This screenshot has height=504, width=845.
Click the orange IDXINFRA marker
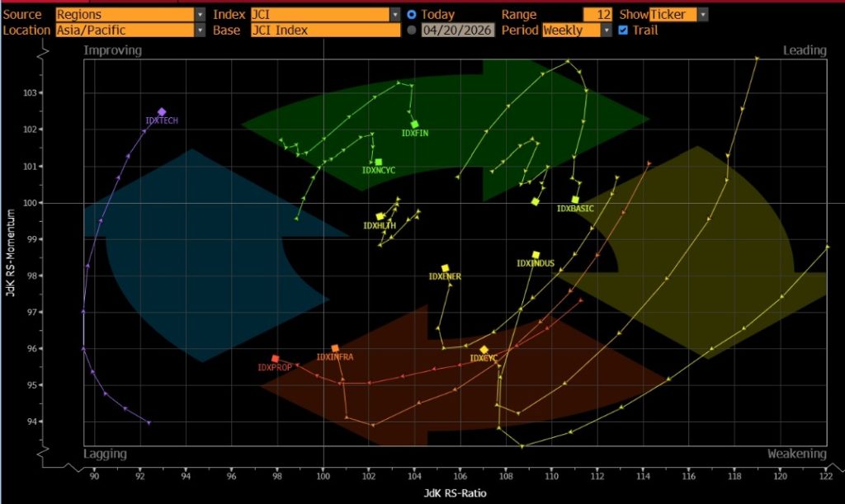[335, 349]
